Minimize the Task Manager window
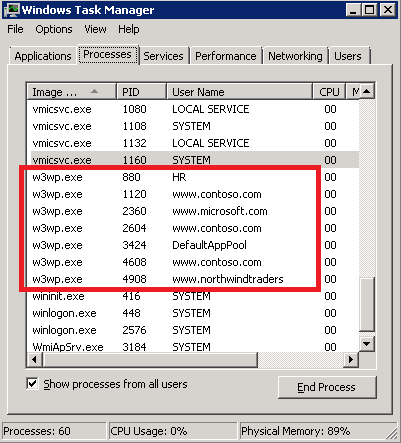The height and width of the screenshot is (443, 401). point(354,10)
